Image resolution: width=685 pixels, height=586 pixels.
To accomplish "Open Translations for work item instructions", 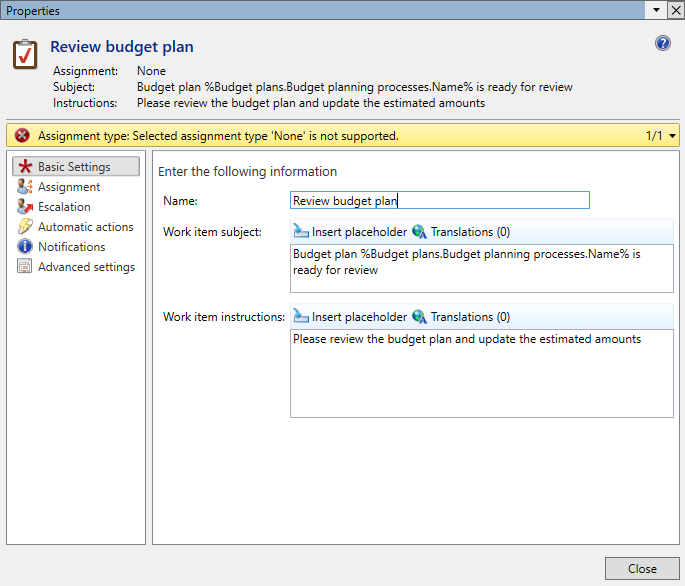I will pos(461,317).
